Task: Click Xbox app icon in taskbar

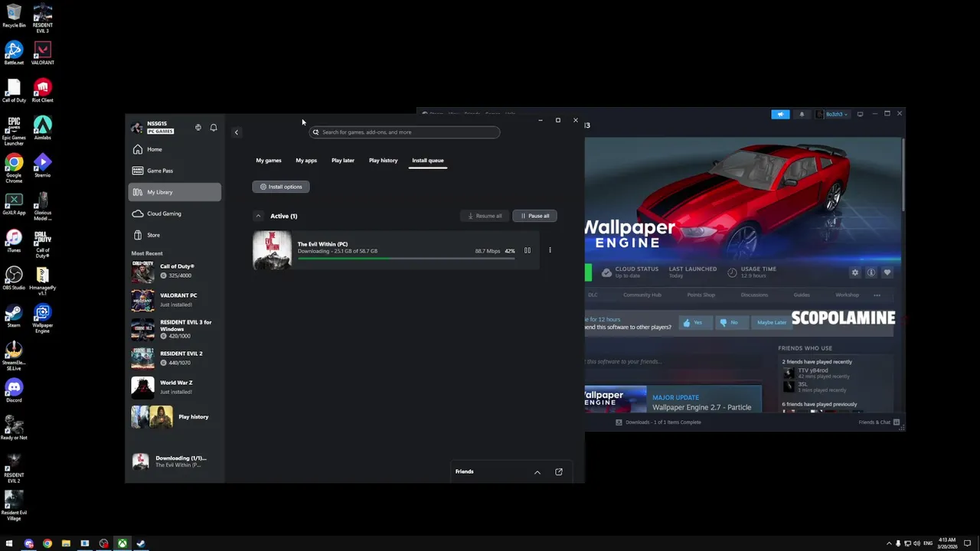Action: 122,543
